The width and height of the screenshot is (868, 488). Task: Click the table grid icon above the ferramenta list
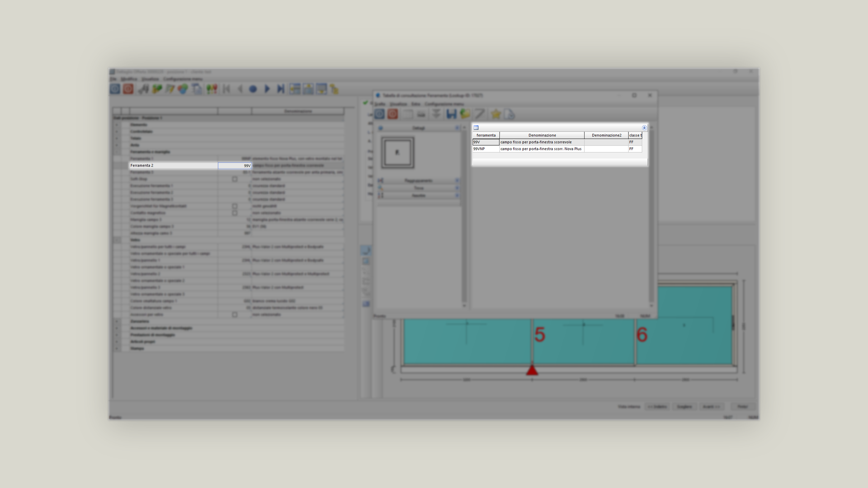point(476,128)
